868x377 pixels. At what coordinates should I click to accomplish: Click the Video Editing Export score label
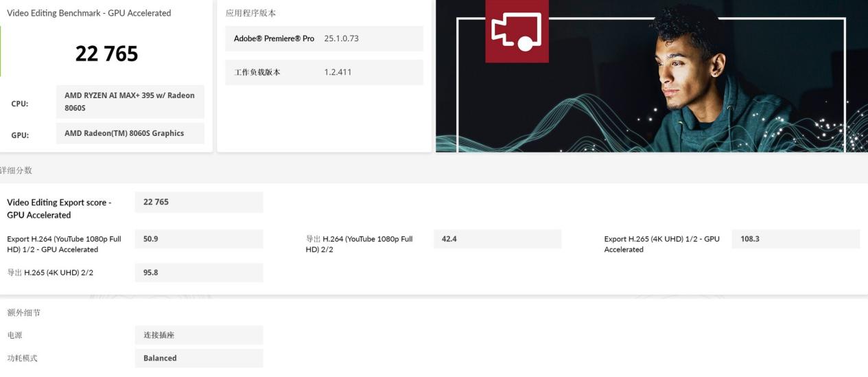point(59,209)
